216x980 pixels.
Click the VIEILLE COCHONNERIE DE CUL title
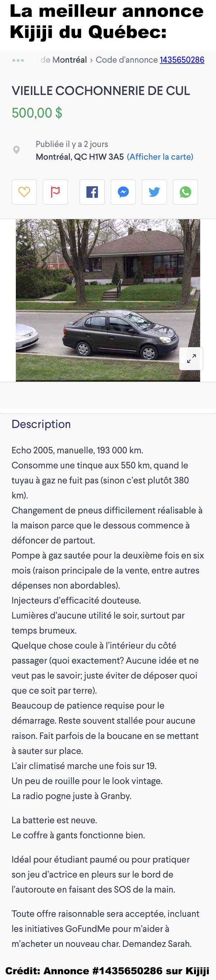click(x=101, y=91)
